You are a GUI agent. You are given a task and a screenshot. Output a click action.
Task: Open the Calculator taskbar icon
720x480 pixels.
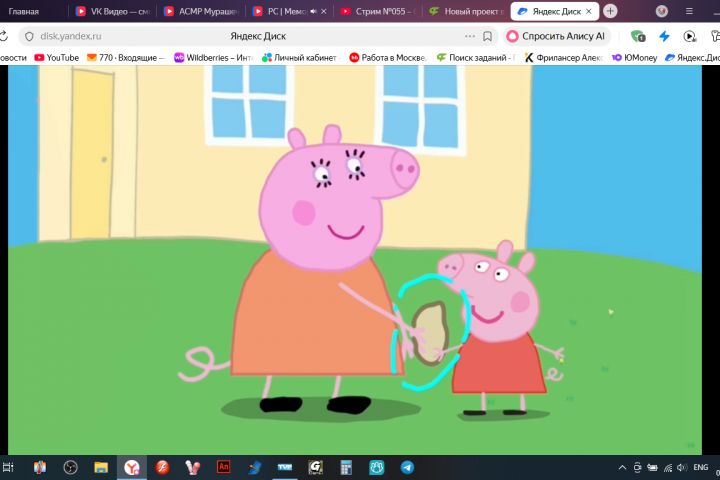click(x=346, y=468)
